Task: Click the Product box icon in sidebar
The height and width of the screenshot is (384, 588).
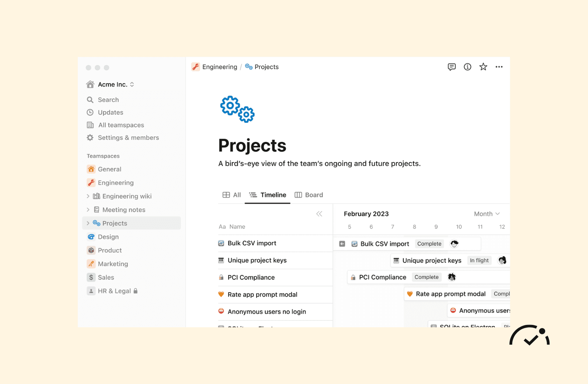Action: [x=91, y=250]
